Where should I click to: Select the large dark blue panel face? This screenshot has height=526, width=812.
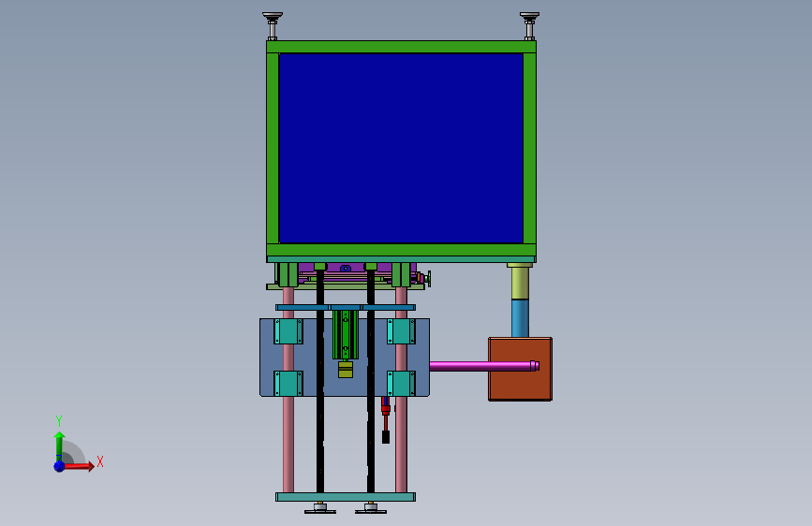401,148
